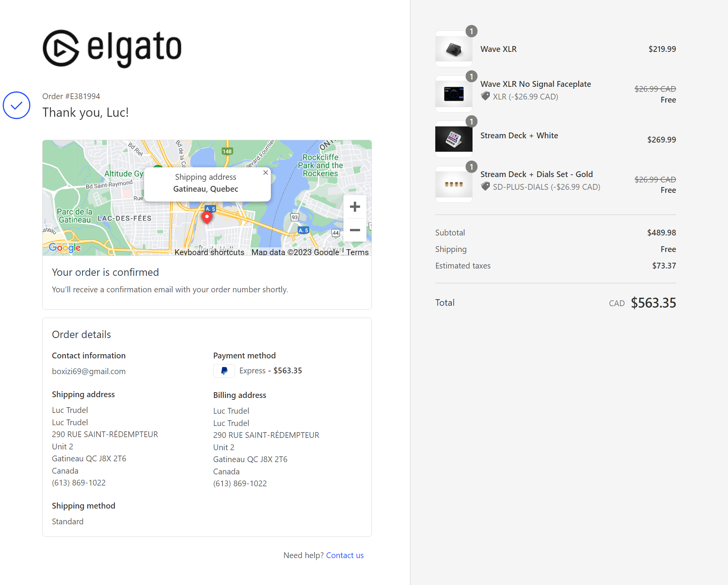Click the Stream Deck + Dials Set - Gold name
Screen dimensions: 728x585
click(536, 174)
